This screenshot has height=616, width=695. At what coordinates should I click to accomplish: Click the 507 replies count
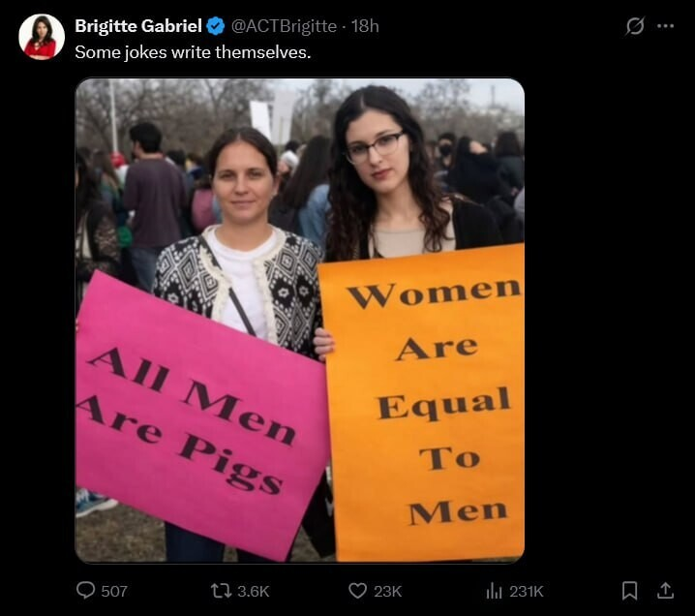pos(114,591)
